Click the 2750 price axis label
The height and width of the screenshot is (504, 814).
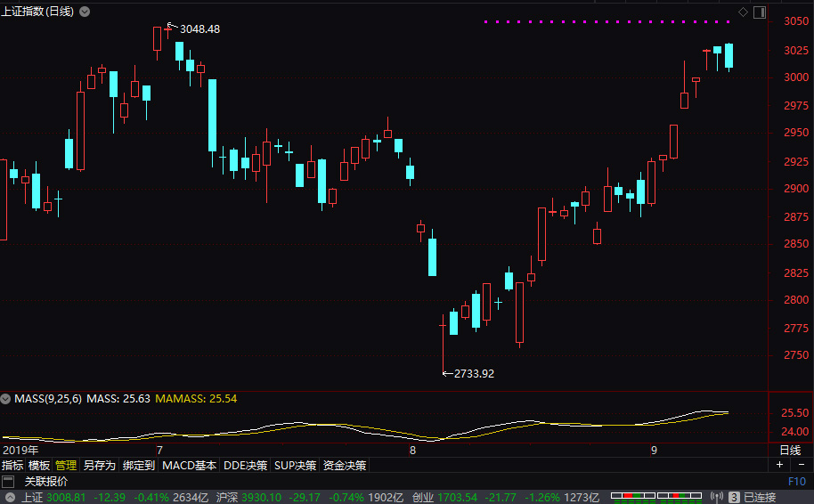pos(796,355)
